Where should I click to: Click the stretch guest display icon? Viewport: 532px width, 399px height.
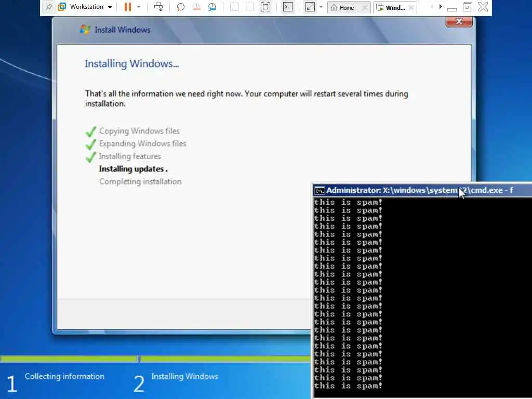[310, 7]
